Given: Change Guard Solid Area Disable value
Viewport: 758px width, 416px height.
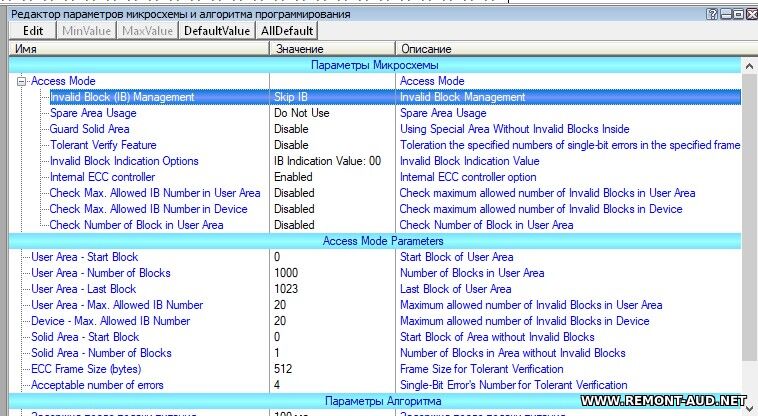Looking at the screenshot, I should (x=291, y=129).
